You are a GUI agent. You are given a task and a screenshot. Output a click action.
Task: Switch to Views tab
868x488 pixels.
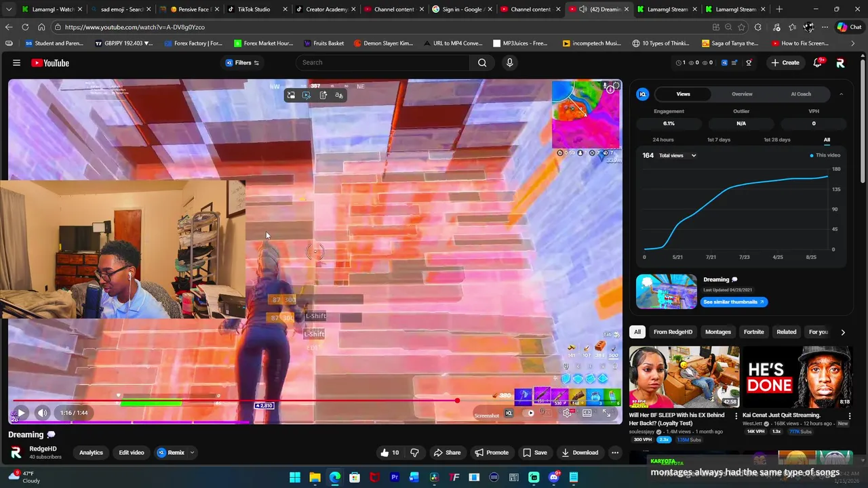684,94
